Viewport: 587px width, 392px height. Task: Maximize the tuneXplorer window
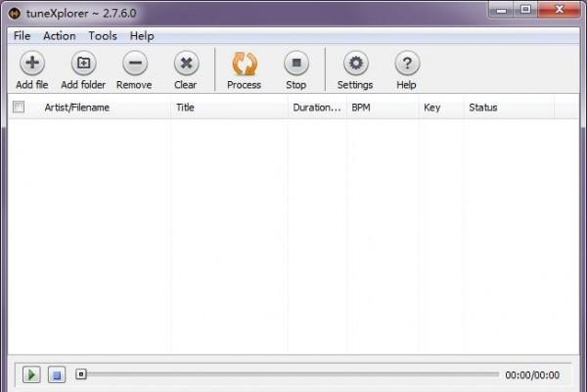tap(525, 10)
